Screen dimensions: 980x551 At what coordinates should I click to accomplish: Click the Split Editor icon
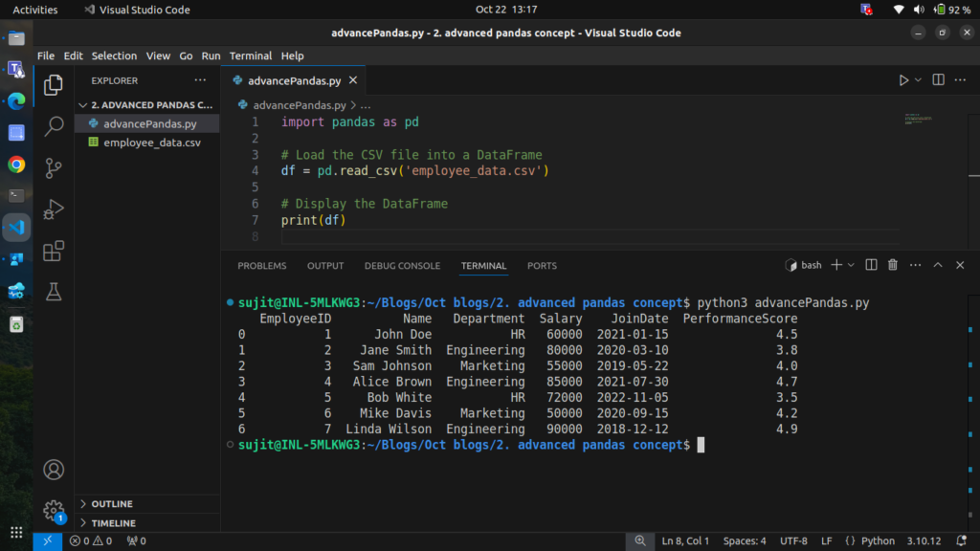coord(938,80)
